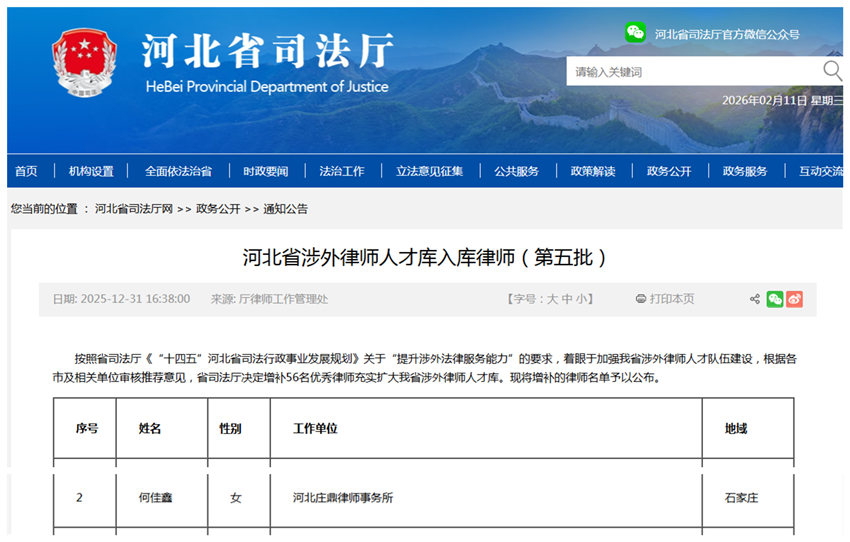Open 公共服务 navigation item
The height and width of the screenshot is (542, 850).
(x=516, y=171)
